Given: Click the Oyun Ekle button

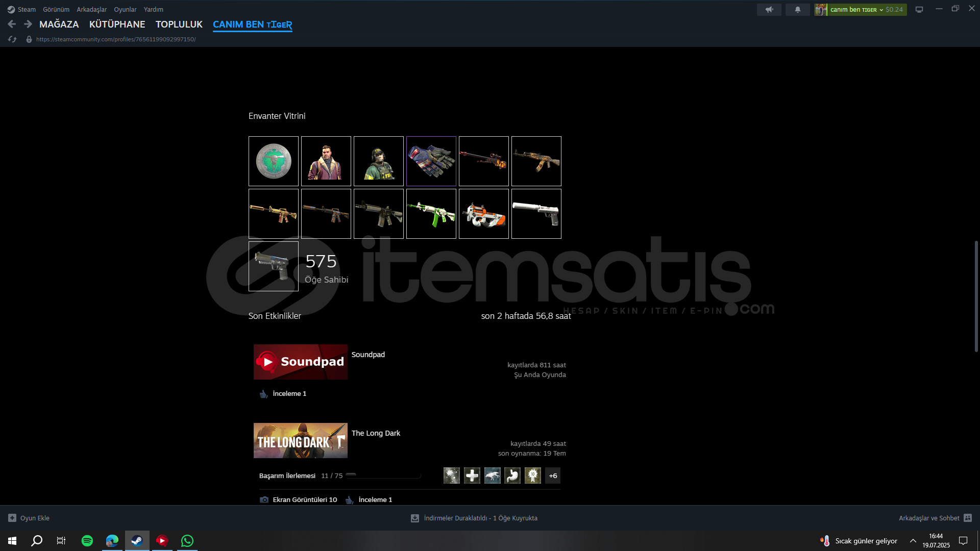Looking at the screenshot, I should click(x=29, y=518).
